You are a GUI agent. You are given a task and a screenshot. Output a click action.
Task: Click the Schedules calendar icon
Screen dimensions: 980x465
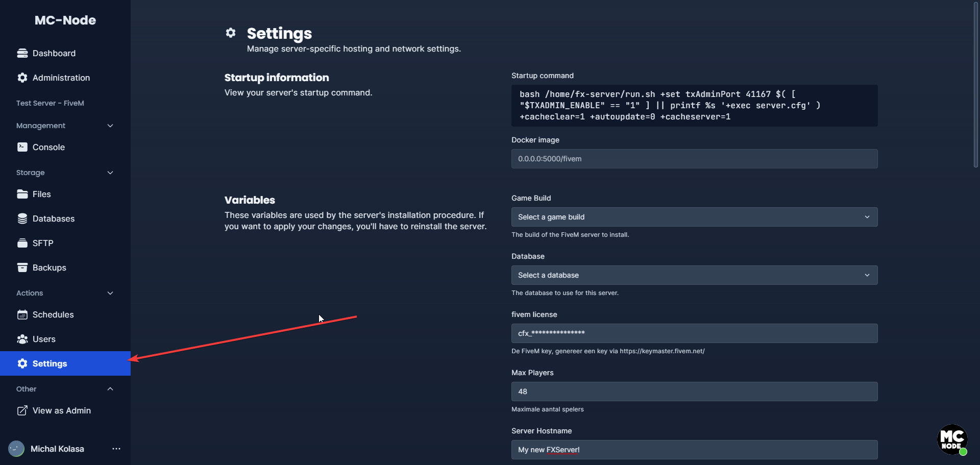(22, 314)
